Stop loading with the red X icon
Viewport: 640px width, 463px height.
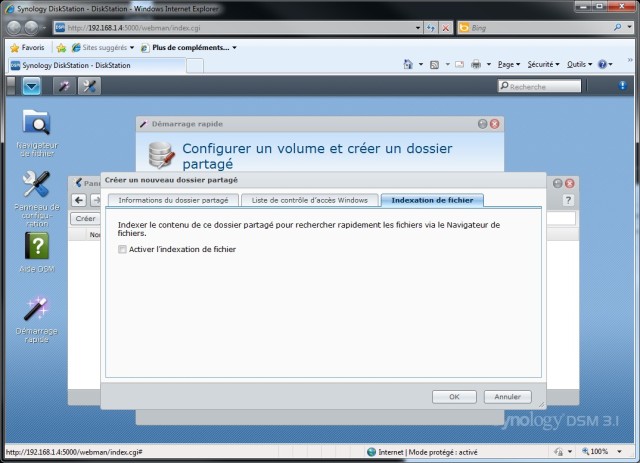pos(446,28)
